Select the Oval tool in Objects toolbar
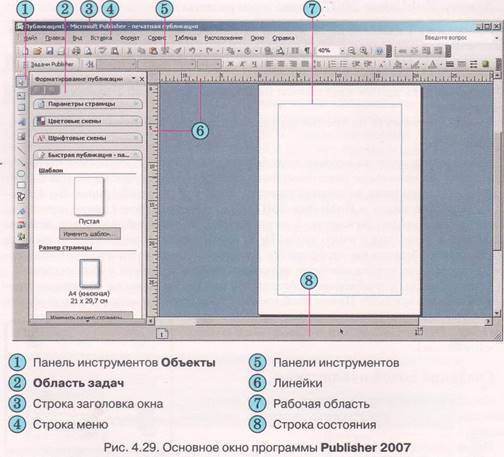 [x=21, y=174]
